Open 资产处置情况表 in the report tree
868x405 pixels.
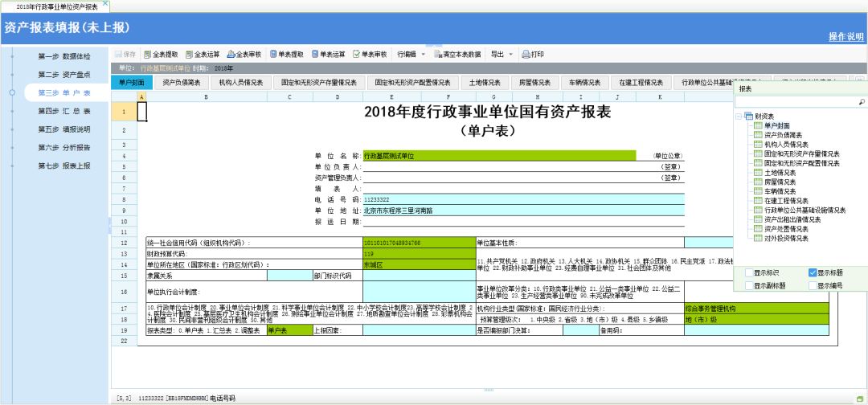pos(786,229)
